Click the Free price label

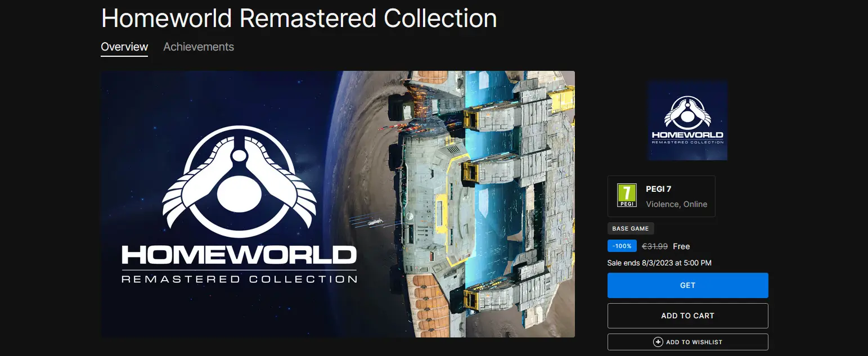(681, 246)
